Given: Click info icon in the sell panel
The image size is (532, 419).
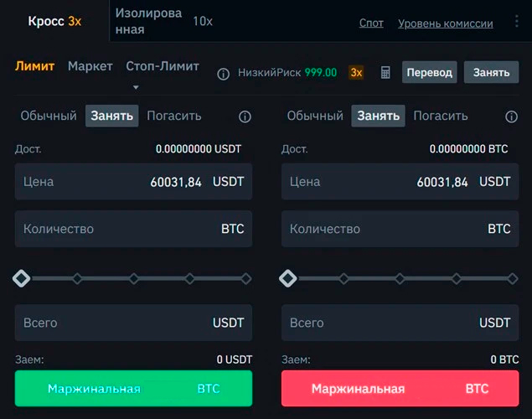Looking at the screenshot, I should [x=511, y=117].
